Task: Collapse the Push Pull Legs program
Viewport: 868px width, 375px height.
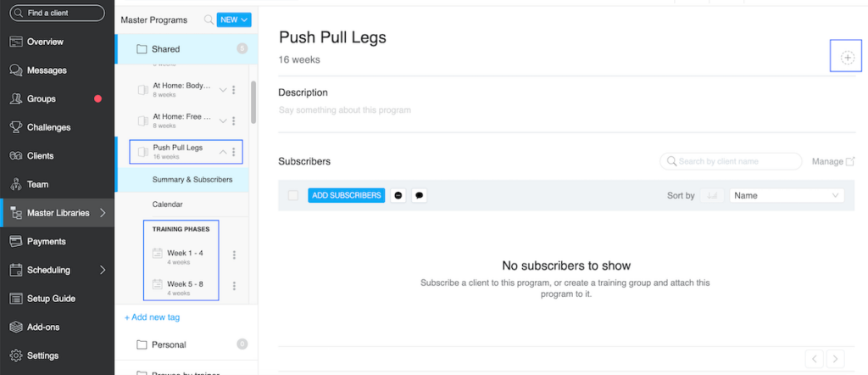Action: pos(223,152)
